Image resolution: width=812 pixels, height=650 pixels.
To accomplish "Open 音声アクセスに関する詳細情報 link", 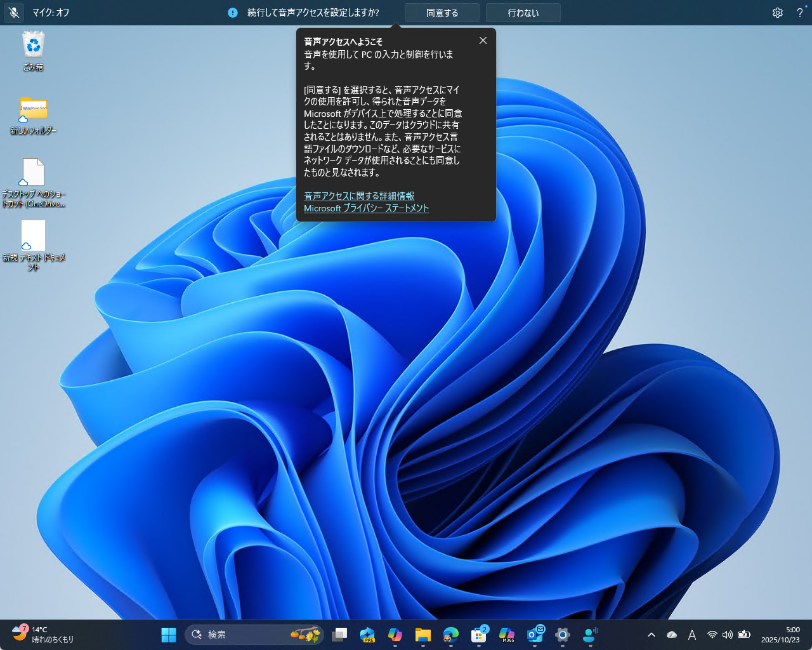I will click(359, 196).
